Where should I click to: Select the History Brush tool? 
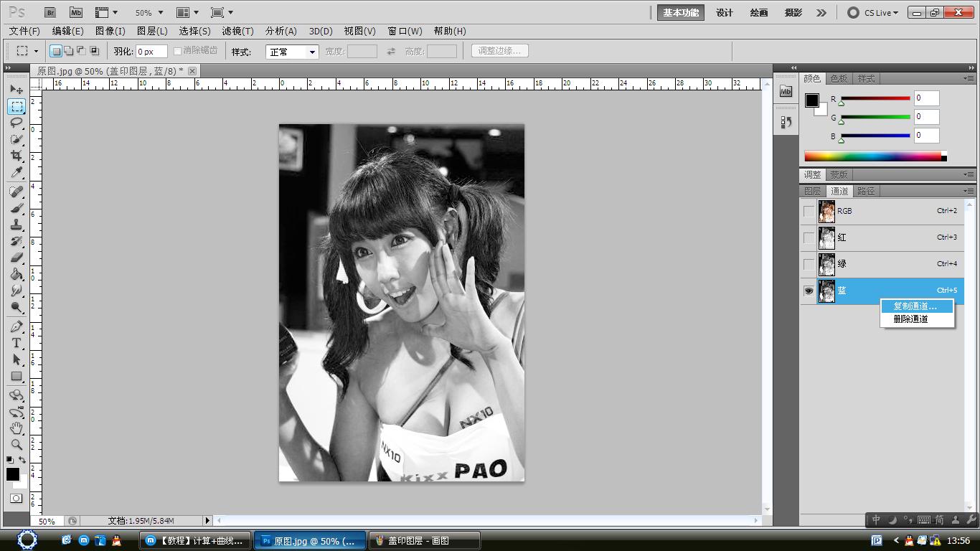tap(17, 241)
